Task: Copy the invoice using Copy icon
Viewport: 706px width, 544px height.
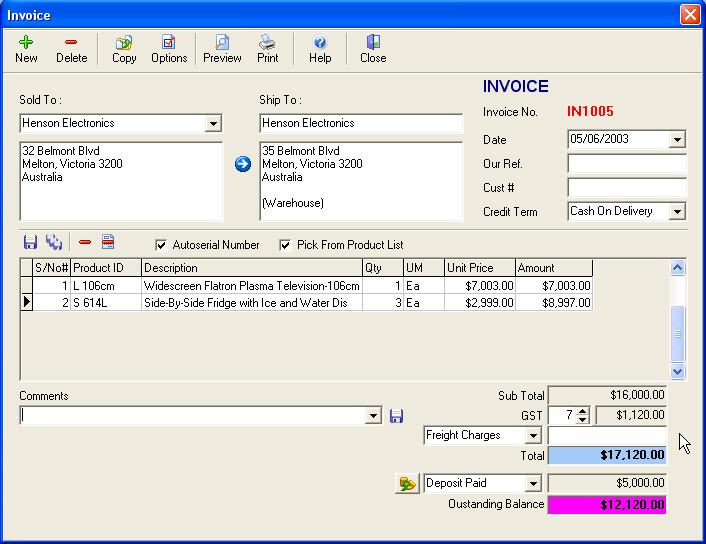Action: coord(124,49)
